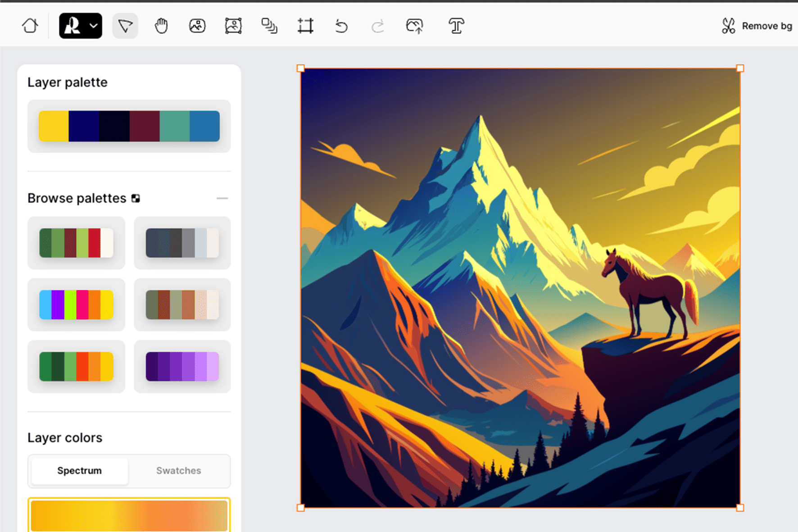Click the redo arrow
Viewport: 798px width, 532px height.
377,26
